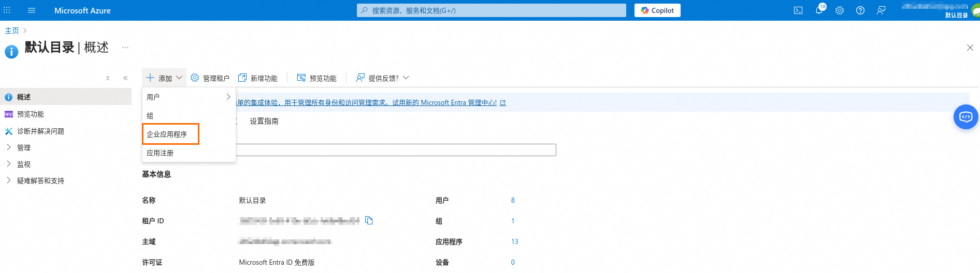Click the 管理租户 toolbar button
Image resolution: width=980 pixels, height=273 pixels.
click(x=210, y=78)
